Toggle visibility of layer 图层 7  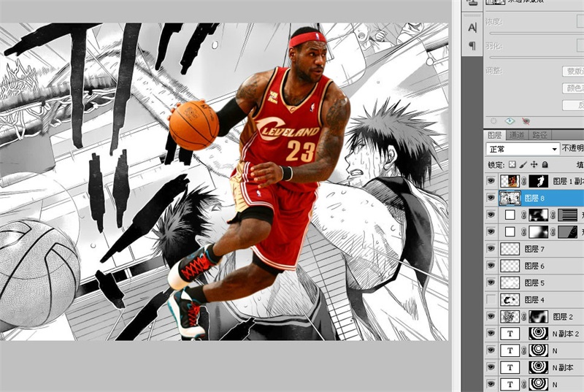pos(491,249)
